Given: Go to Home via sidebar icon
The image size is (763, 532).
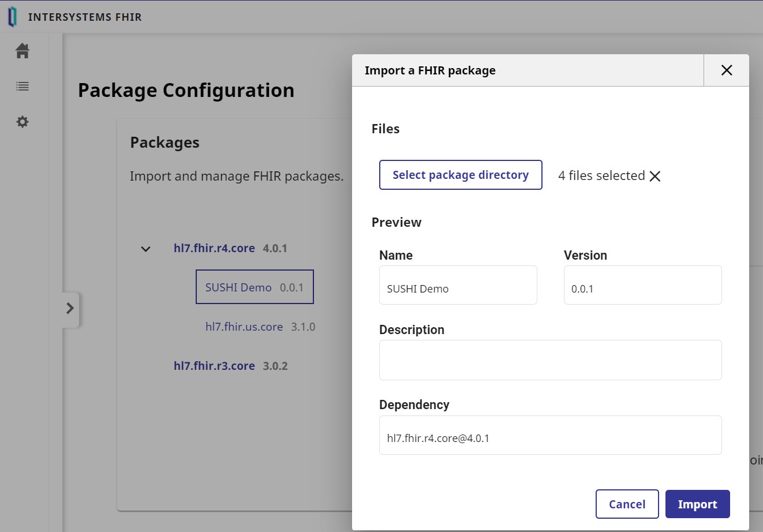Looking at the screenshot, I should tap(23, 51).
